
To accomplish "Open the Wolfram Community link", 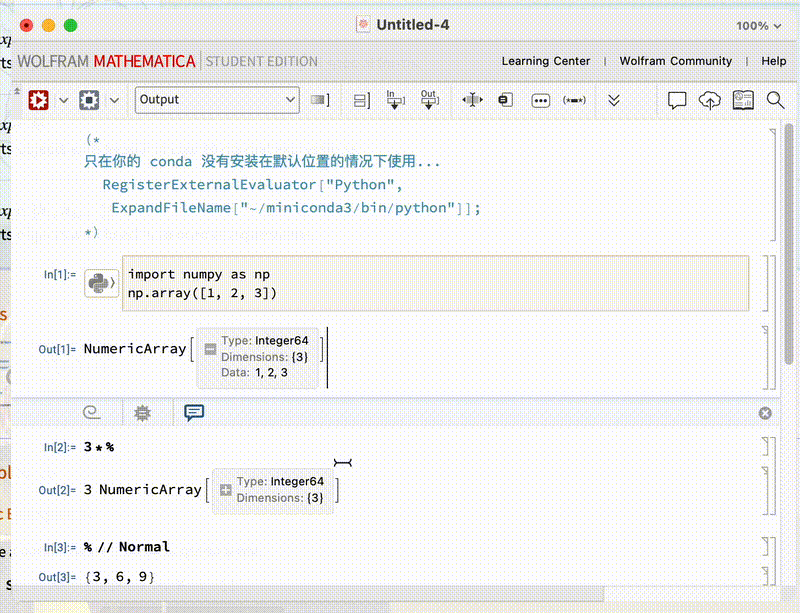I will [x=676, y=61].
